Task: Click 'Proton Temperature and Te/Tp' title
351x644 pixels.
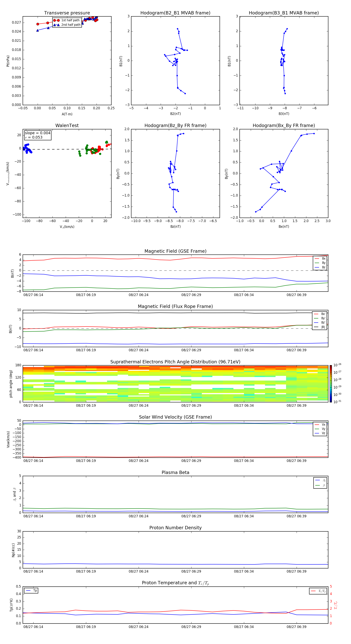Action: point(175,583)
